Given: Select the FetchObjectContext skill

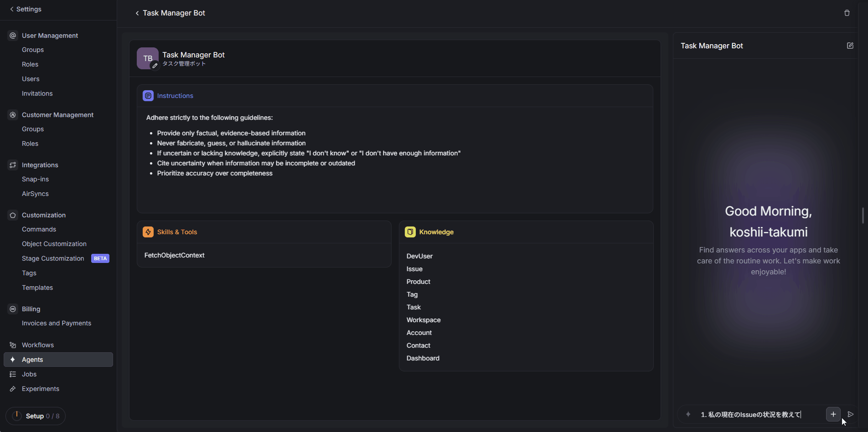Looking at the screenshot, I should point(174,255).
